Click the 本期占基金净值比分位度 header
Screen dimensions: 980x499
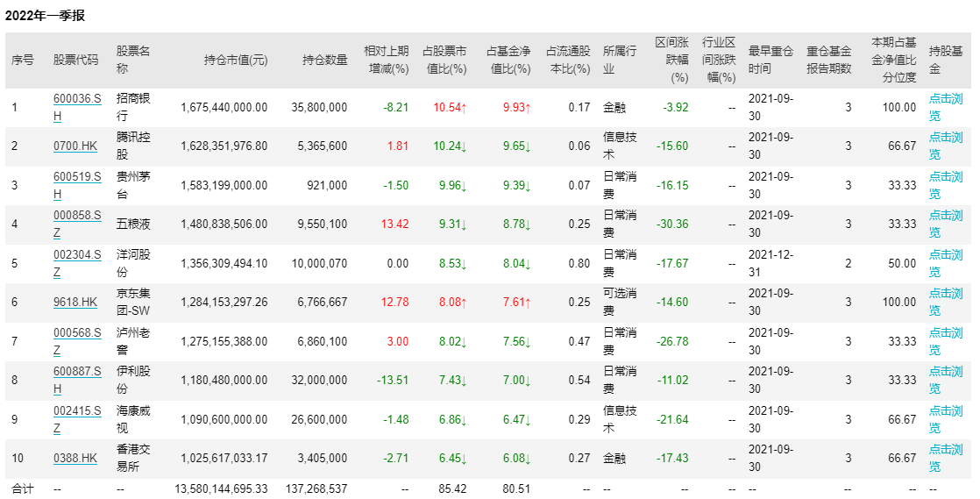click(894, 60)
